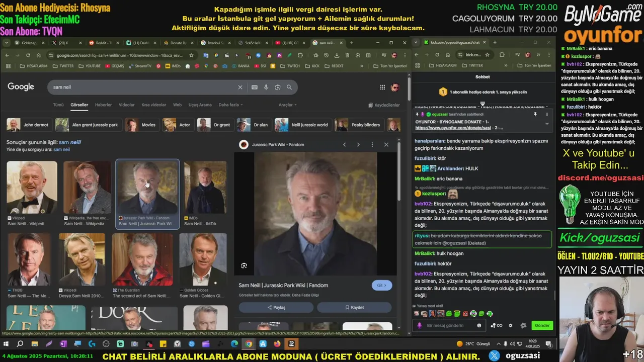
Task: Switch to the Tümü search tab
Action: [58, 105]
